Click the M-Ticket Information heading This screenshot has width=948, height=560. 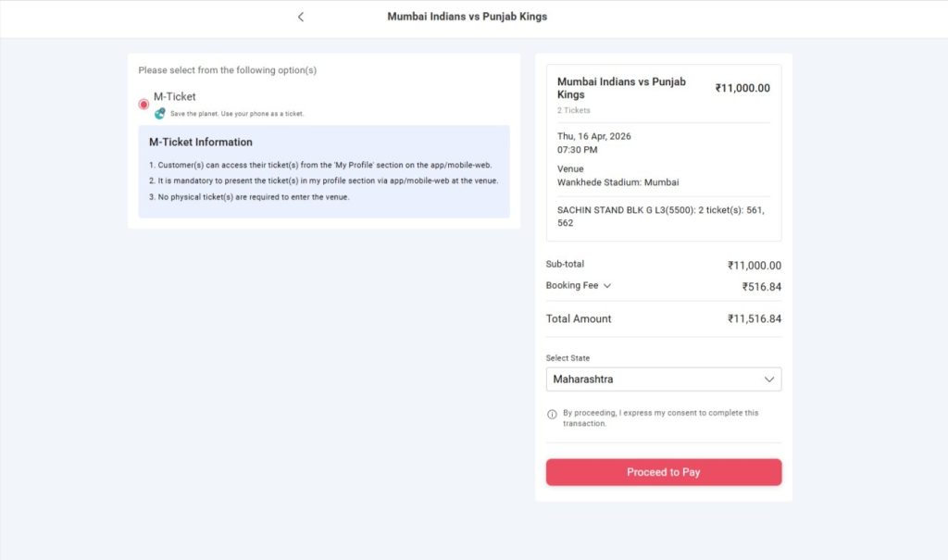pyautogui.click(x=200, y=142)
